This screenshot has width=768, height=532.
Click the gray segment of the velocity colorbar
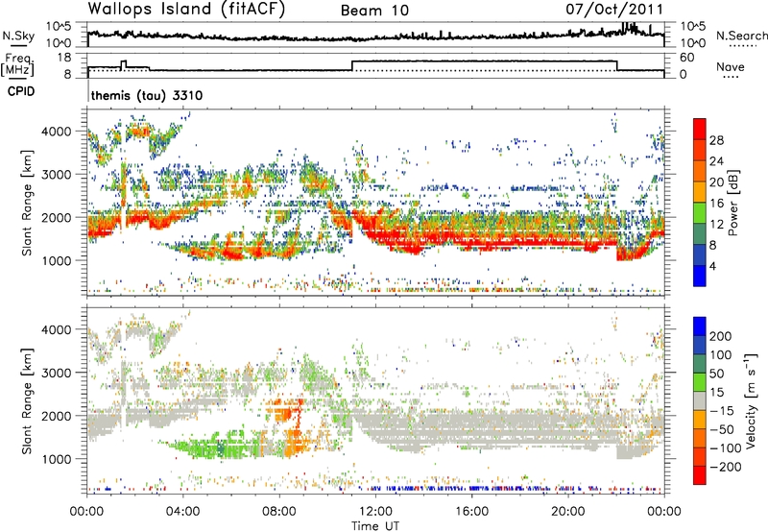tap(700, 401)
